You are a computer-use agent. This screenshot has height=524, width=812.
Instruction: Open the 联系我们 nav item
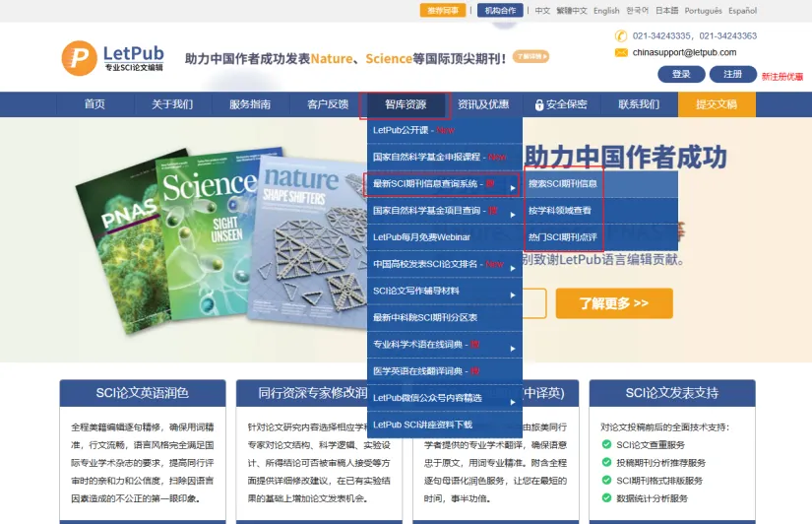point(639,104)
